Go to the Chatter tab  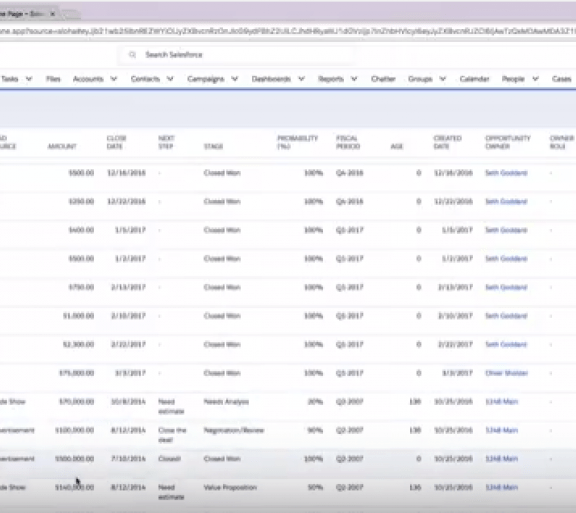(x=383, y=79)
